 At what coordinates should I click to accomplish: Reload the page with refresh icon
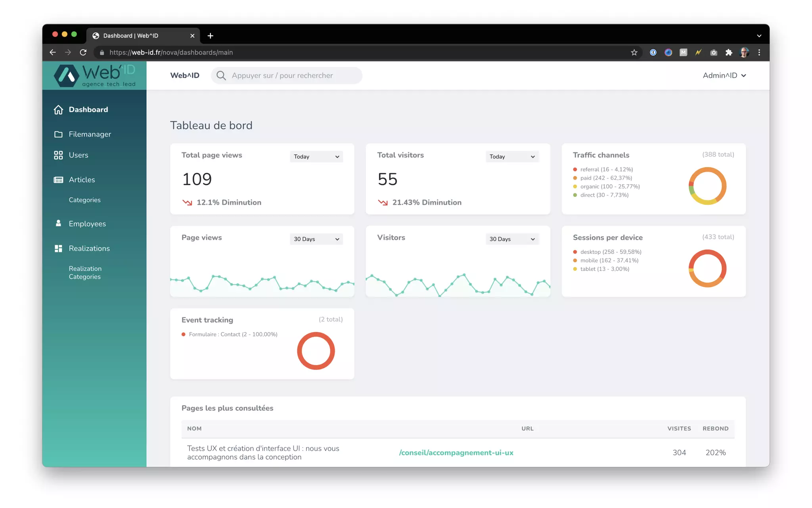[x=83, y=52]
